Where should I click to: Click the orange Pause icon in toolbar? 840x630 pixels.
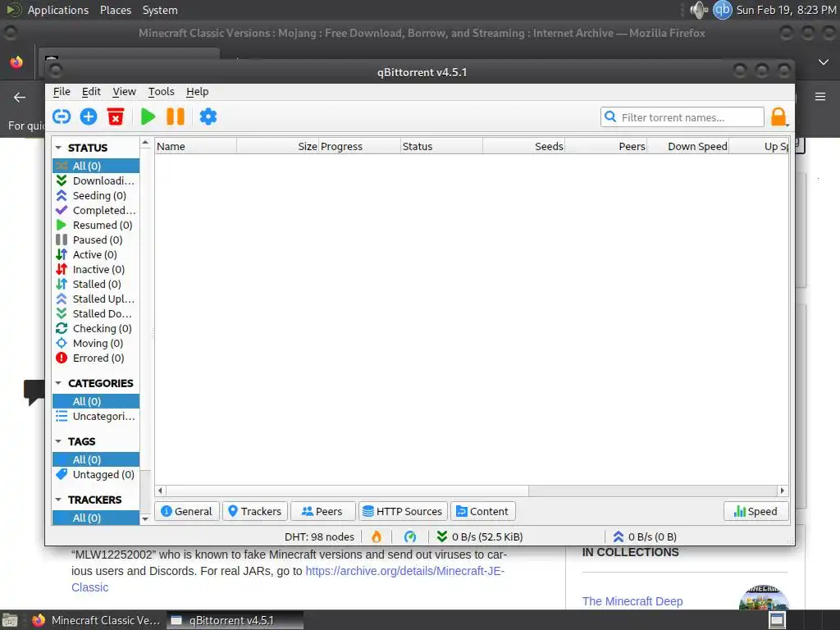(x=176, y=116)
